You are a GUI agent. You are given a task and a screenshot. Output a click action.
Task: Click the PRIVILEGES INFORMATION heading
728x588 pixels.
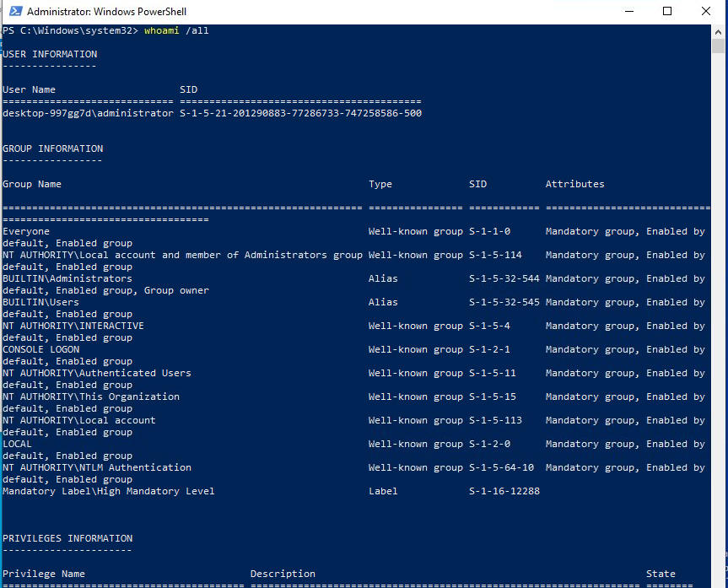[67, 538]
